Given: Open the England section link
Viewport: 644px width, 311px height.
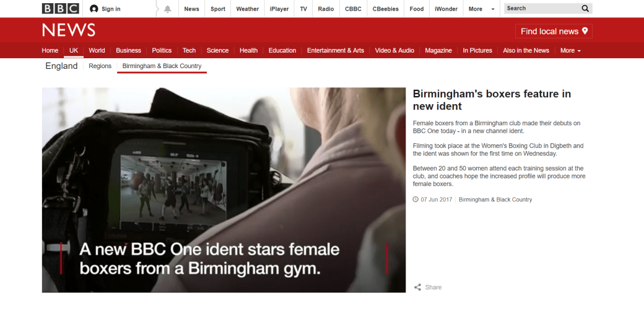Looking at the screenshot, I should 61,66.
